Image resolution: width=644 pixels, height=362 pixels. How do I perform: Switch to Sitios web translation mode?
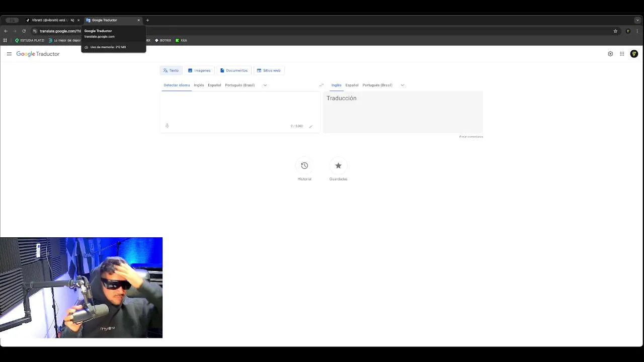(269, 70)
